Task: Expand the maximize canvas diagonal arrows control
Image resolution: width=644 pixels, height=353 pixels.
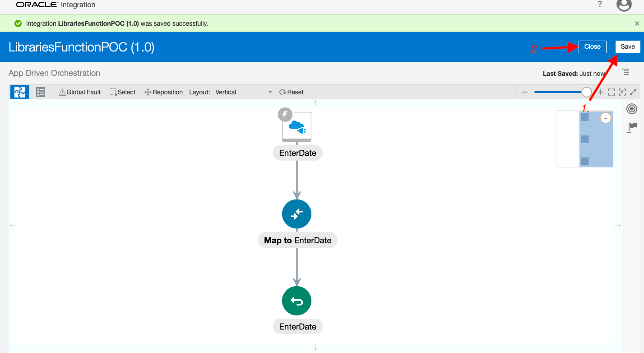Action: click(634, 92)
